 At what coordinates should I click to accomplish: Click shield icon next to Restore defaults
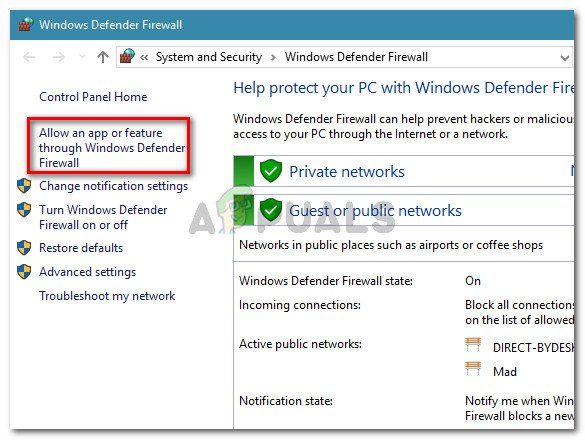click(24, 248)
